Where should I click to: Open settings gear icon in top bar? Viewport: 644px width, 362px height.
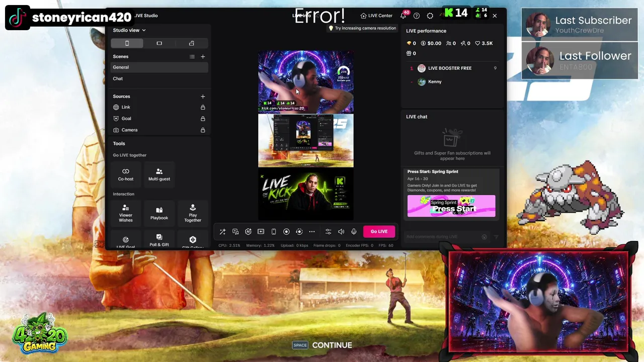coord(430,16)
